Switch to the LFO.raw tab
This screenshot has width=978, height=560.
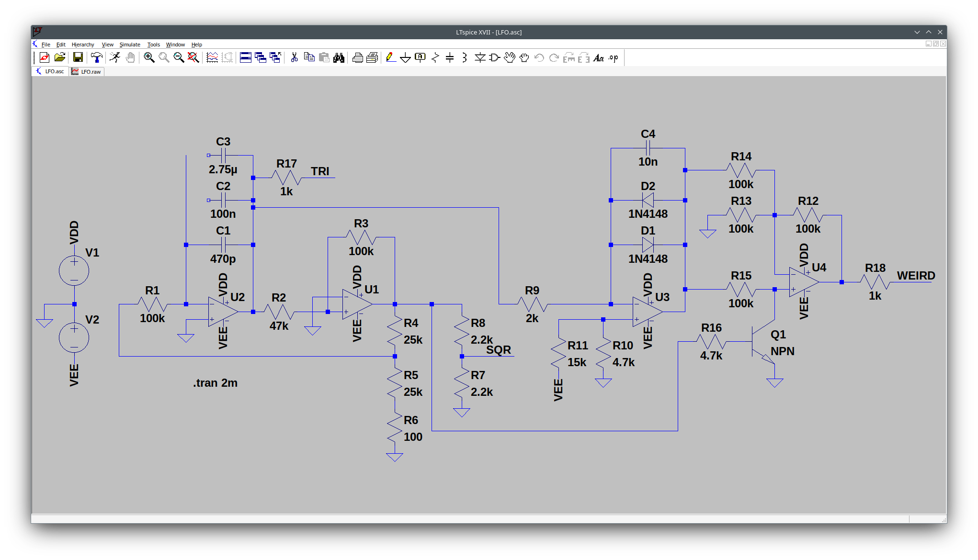coord(87,72)
